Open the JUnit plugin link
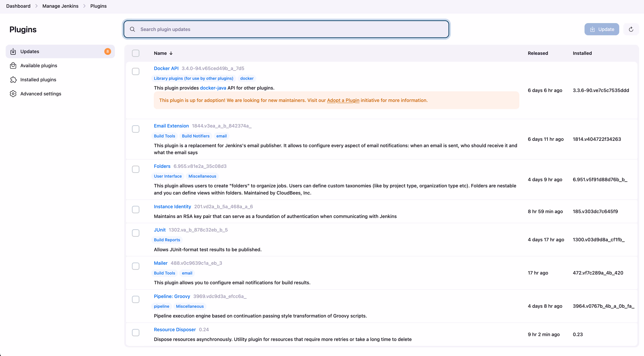 (x=160, y=230)
